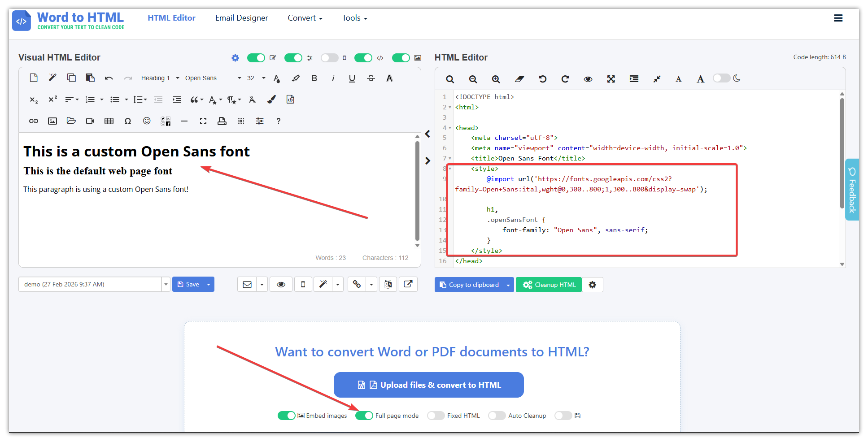This screenshot has width=868, height=442.
Task: Click the Insert link icon in visual editor
Action: pyautogui.click(x=34, y=121)
